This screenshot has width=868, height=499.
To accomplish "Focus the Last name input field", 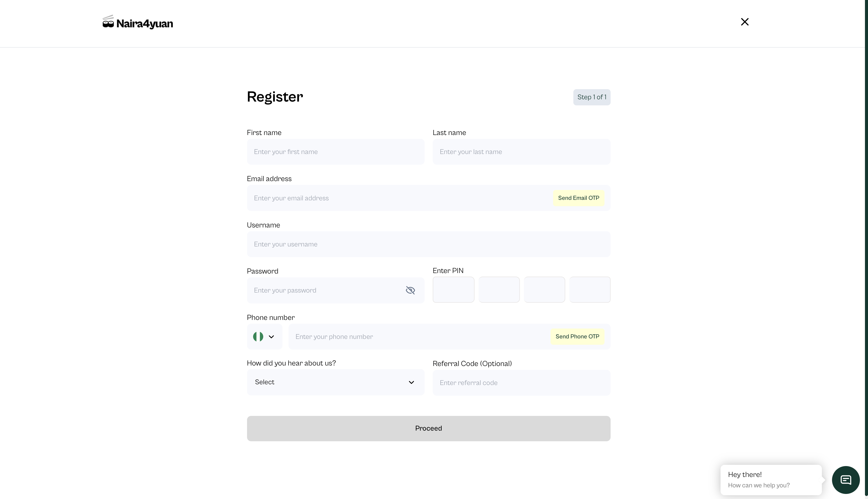I will tap(521, 152).
